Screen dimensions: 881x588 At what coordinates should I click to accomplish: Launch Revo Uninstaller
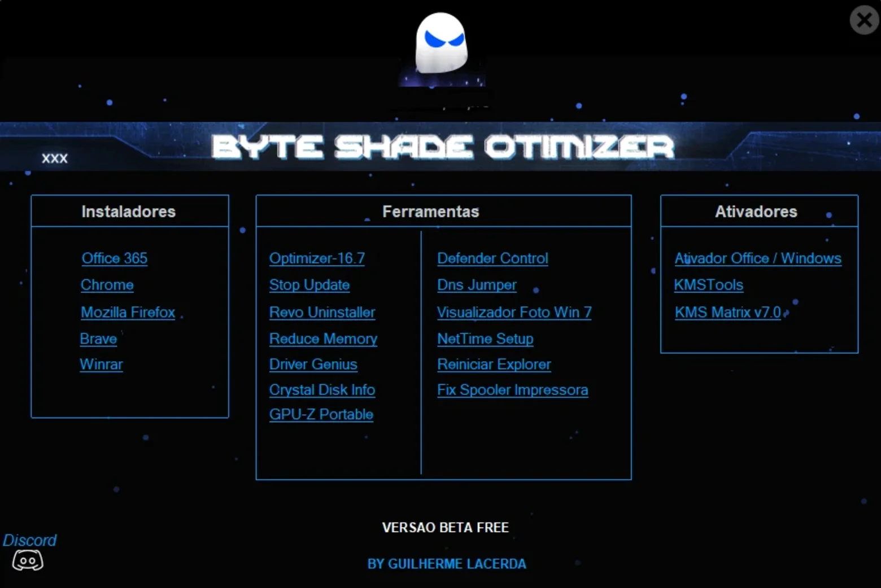322,312
